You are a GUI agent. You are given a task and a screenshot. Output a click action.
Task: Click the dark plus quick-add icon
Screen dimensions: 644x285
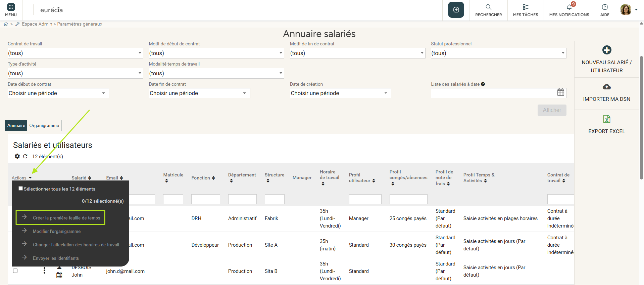(x=456, y=10)
